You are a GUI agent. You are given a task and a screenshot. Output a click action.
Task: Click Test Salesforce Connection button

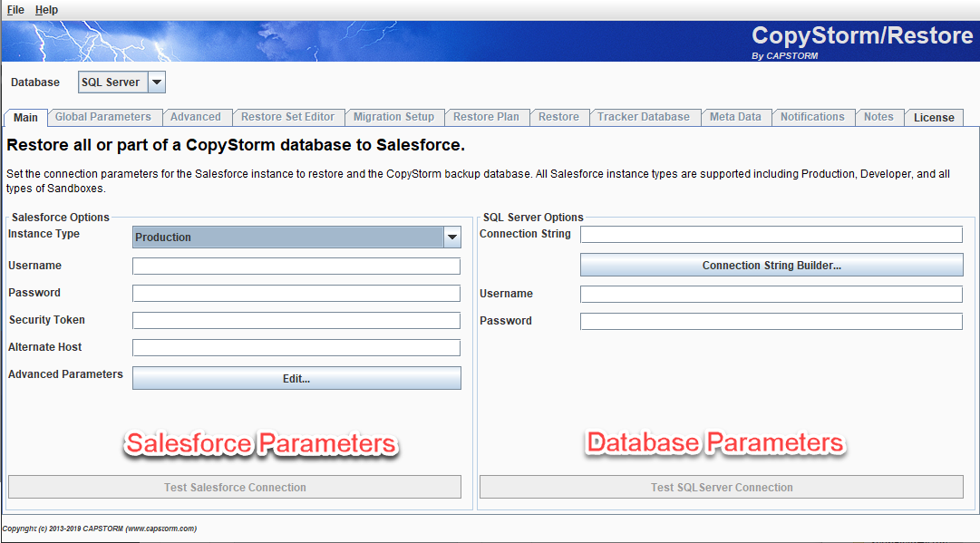coord(235,488)
